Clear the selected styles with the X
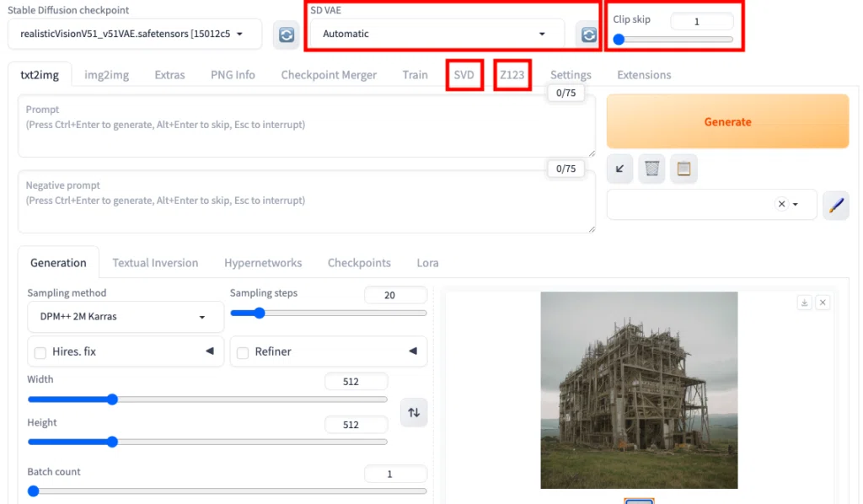The height and width of the screenshot is (504, 863). pos(781,204)
